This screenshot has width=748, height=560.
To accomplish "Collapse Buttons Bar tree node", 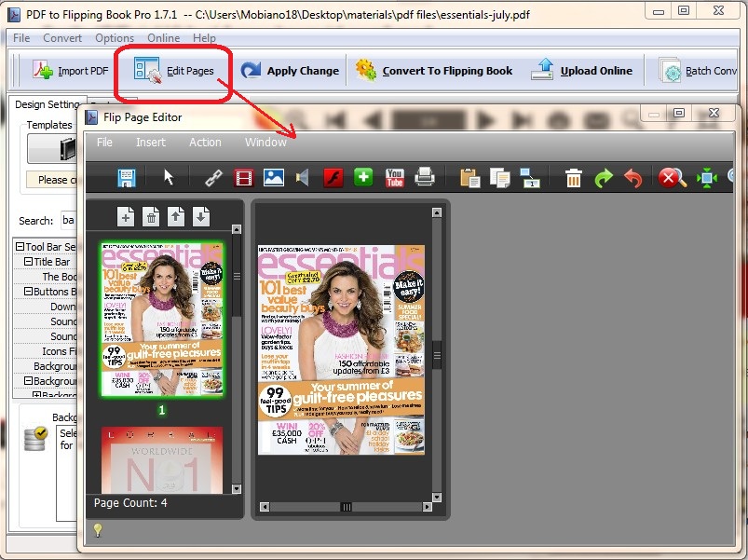I will pyautogui.click(x=28, y=291).
